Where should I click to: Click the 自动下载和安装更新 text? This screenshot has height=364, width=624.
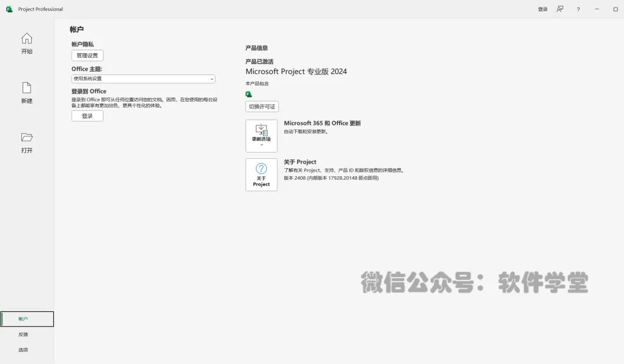[x=306, y=132]
